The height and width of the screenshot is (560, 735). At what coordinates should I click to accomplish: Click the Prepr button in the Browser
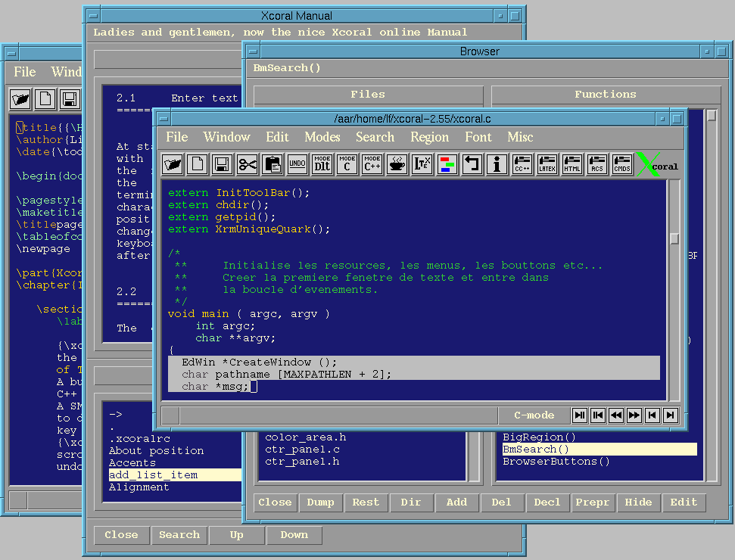(x=593, y=502)
